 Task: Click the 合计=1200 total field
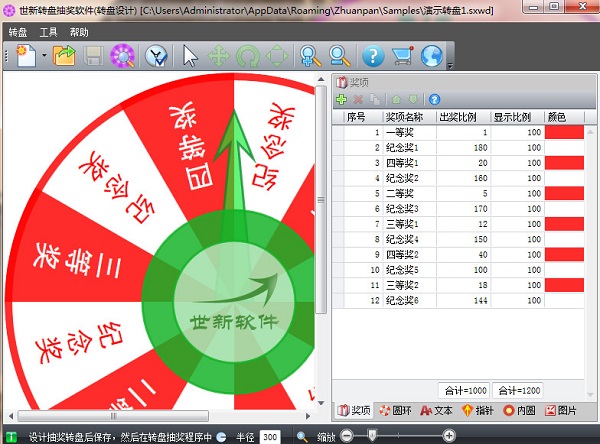(x=518, y=390)
